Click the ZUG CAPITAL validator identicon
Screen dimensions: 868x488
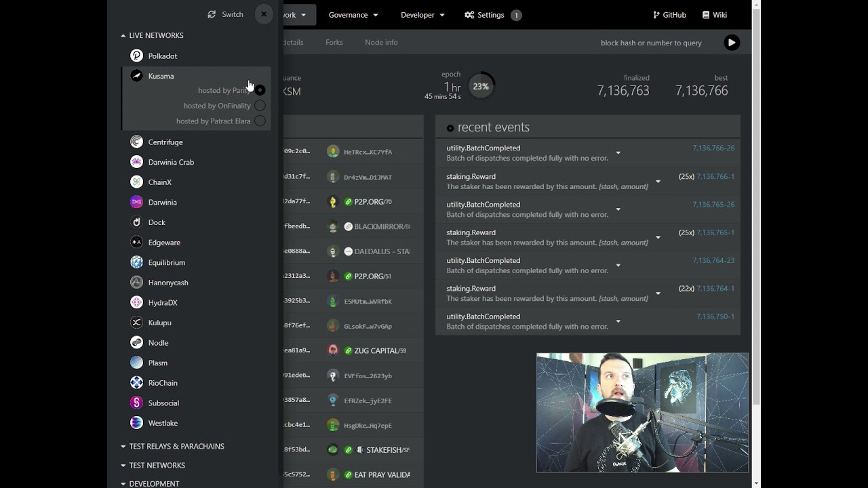333,350
